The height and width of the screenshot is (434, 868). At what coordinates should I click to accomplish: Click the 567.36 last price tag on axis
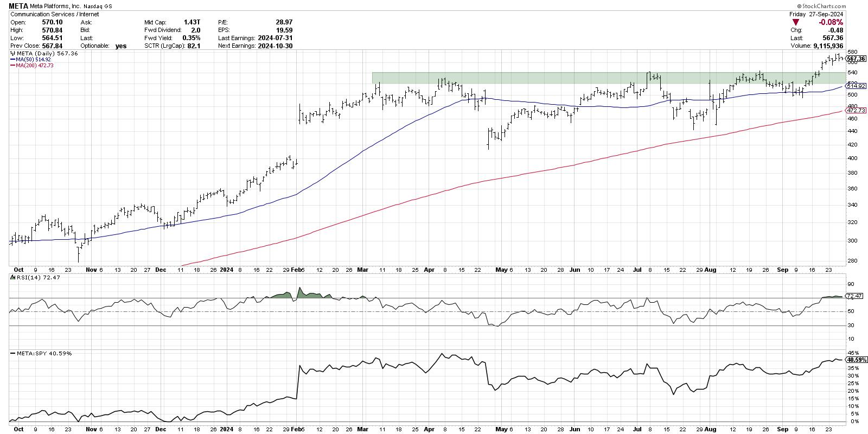856,59
